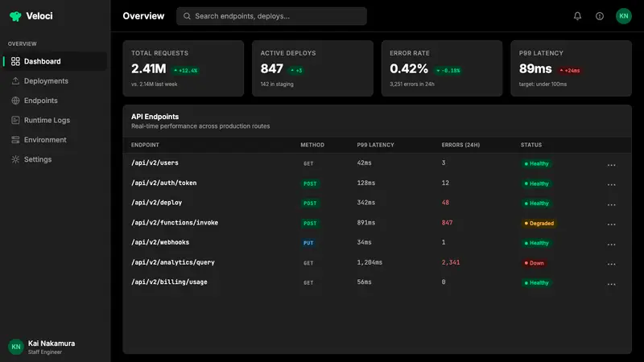The image size is (644, 362).
Task: Click the search magnifier icon
Action: [x=187, y=16]
